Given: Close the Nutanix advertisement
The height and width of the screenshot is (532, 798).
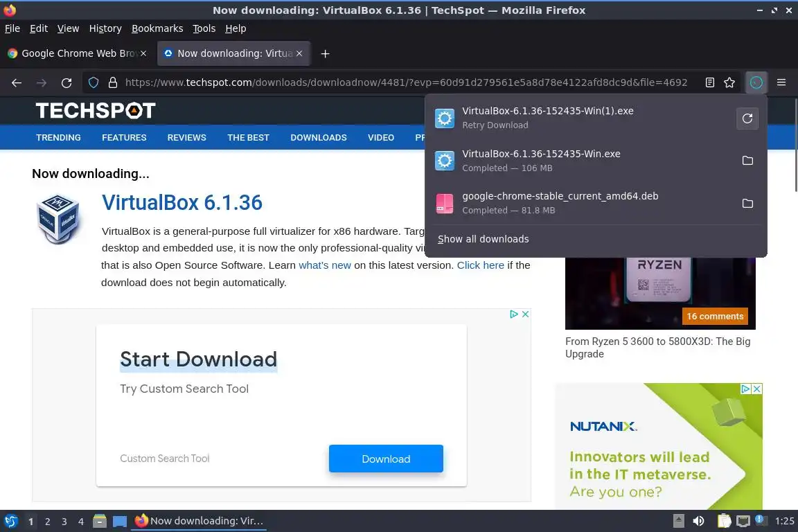Looking at the screenshot, I should click(756, 389).
